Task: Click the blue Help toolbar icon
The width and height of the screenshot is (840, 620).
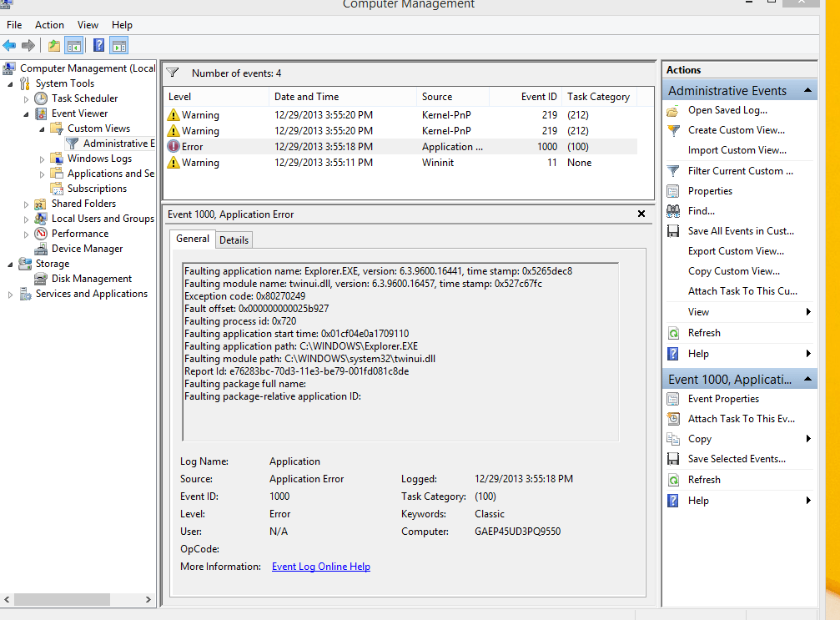Action: [x=98, y=46]
